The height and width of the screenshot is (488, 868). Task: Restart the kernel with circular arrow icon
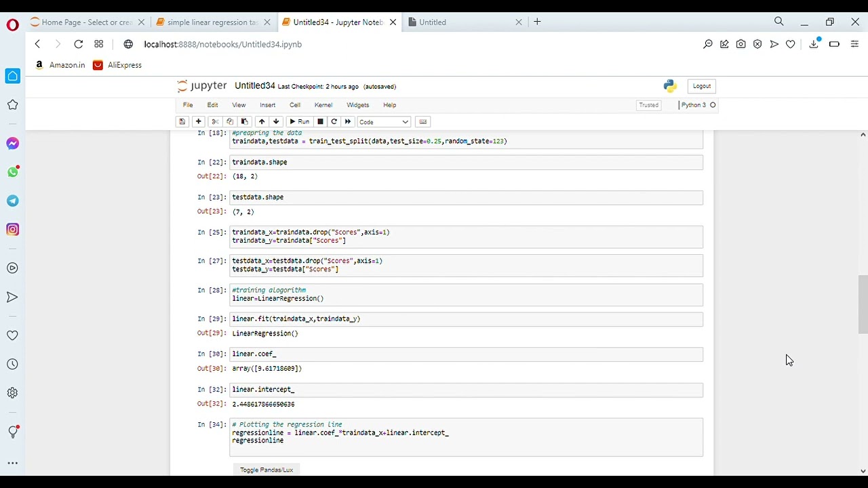coord(334,122)
